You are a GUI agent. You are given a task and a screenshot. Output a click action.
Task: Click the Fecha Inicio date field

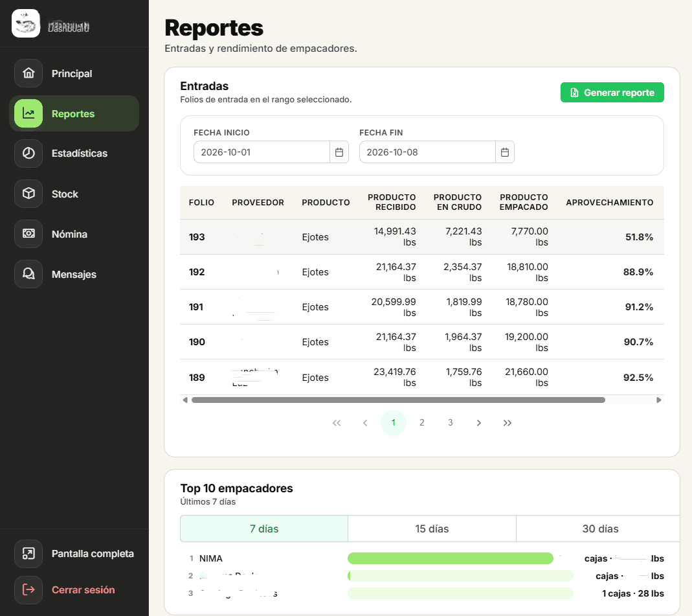tap(262, 152)
